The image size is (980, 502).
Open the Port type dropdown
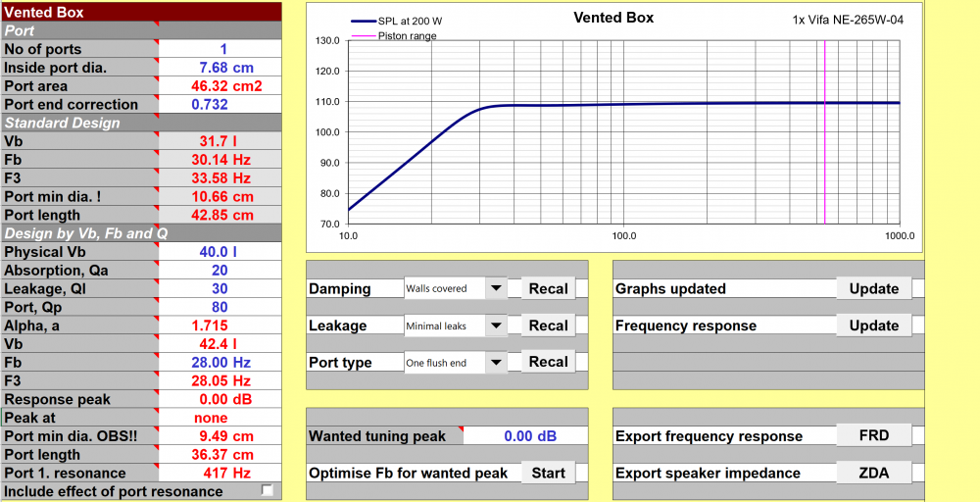pos(495,362)
